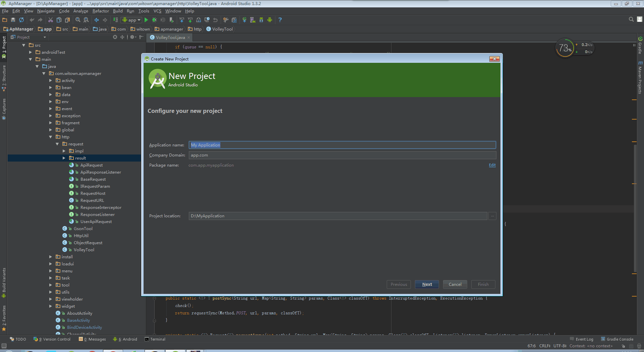644x352 pixels.
Task: Click the VCS Update Project icon
Action: click(182, 20)
